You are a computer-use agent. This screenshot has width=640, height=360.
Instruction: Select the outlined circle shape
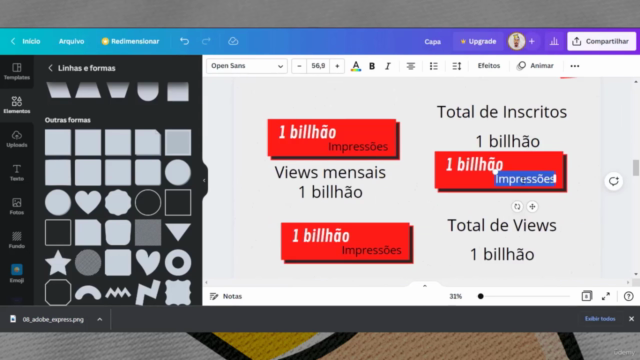[x=148, y=202]
